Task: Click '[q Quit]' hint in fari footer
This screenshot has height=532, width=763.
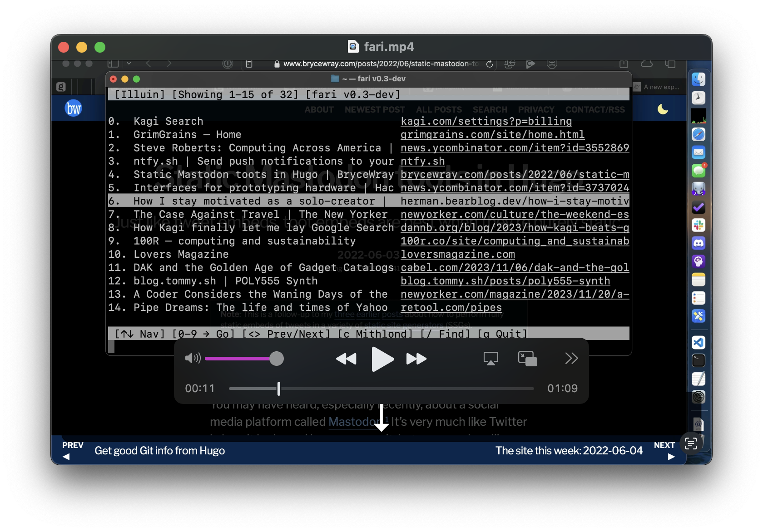Action: 502,334
